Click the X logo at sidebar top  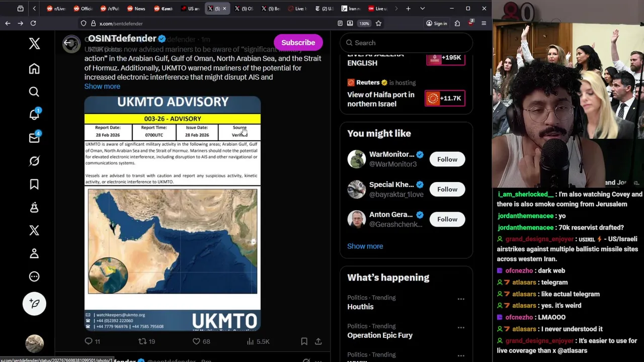(34, 44)
